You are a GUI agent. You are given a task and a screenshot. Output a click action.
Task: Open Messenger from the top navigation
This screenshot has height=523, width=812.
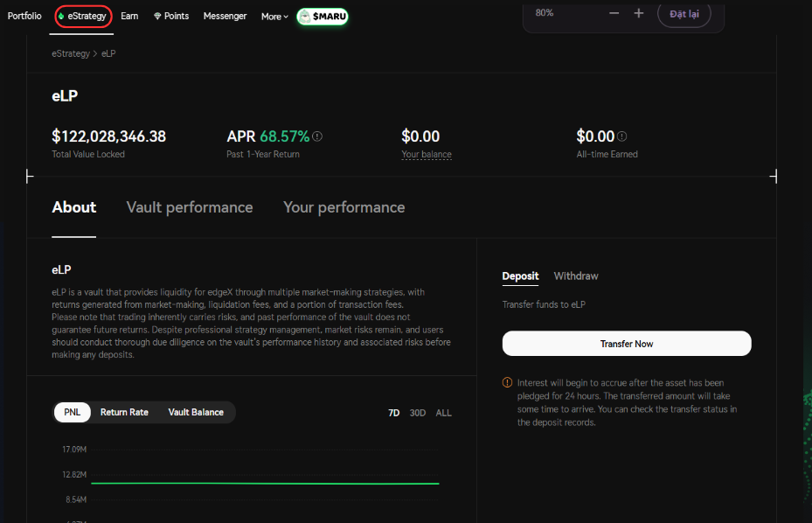225,17
